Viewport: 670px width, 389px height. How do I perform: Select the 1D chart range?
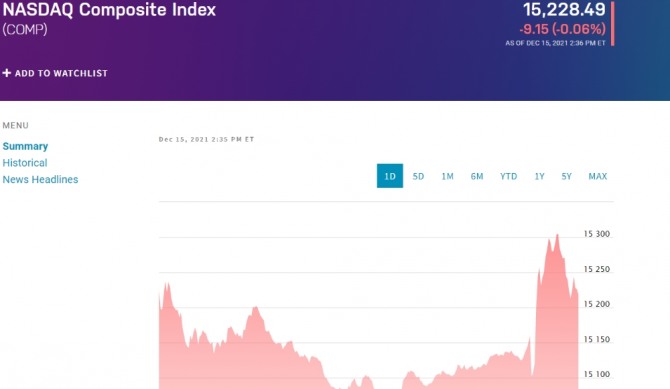click(x=390, y=176)
